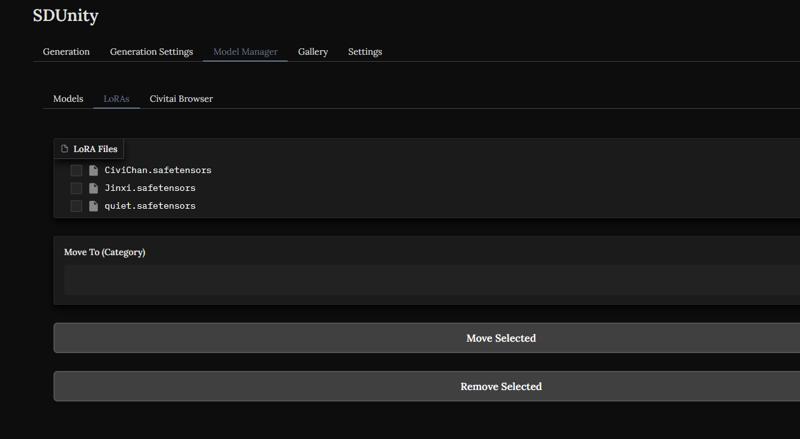Click the file icon beside Jinxi.safetensors
This screenshot has width=800, height=439.
pyautogui.click(x=93, y=188)
